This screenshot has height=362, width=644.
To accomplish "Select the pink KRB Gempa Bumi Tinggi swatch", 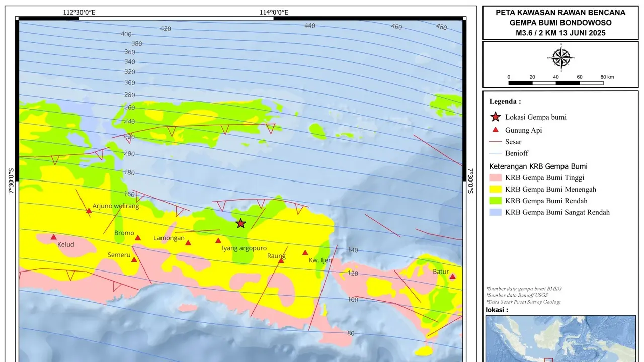I will coord(496,178).
